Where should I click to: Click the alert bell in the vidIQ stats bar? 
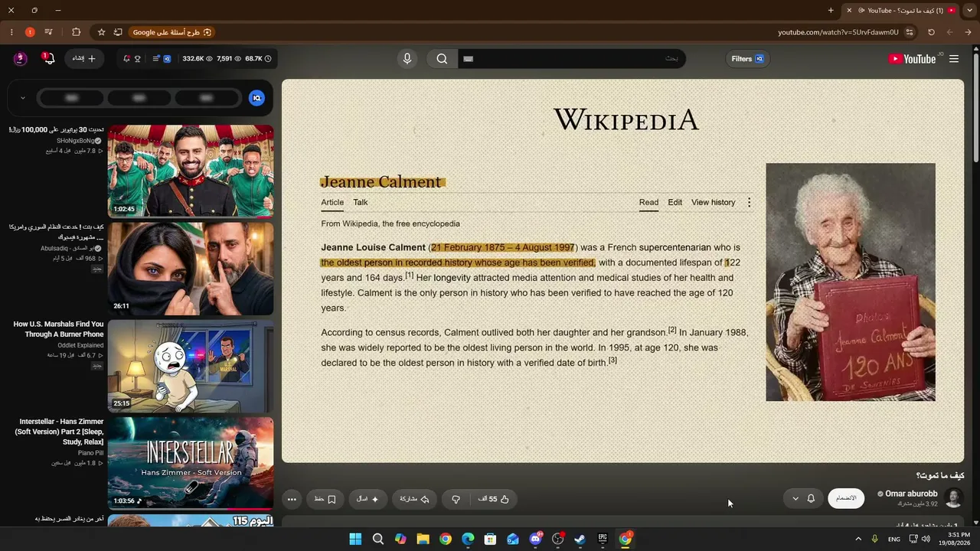[x=126, y=59]
